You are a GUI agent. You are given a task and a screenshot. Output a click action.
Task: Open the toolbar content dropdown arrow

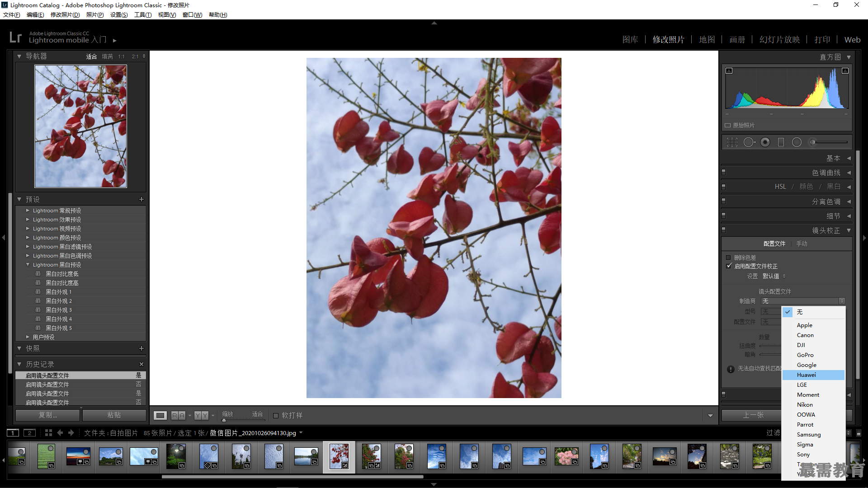710,416
